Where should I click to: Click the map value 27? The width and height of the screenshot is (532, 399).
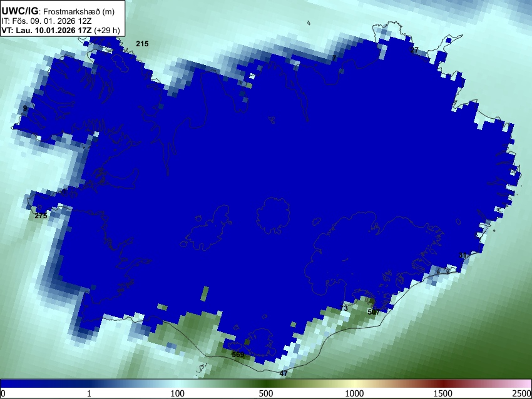(x=414, y=50)
